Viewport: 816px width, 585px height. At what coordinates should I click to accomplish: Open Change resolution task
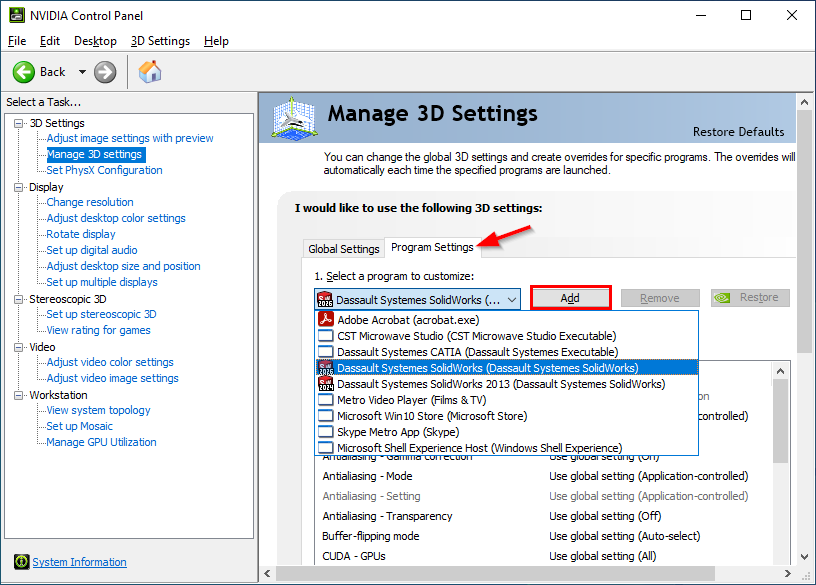[90, 202]
